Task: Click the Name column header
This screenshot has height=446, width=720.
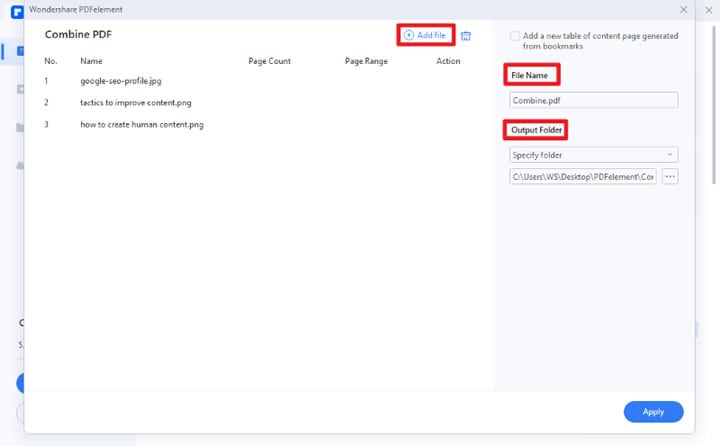Action: 91,61
